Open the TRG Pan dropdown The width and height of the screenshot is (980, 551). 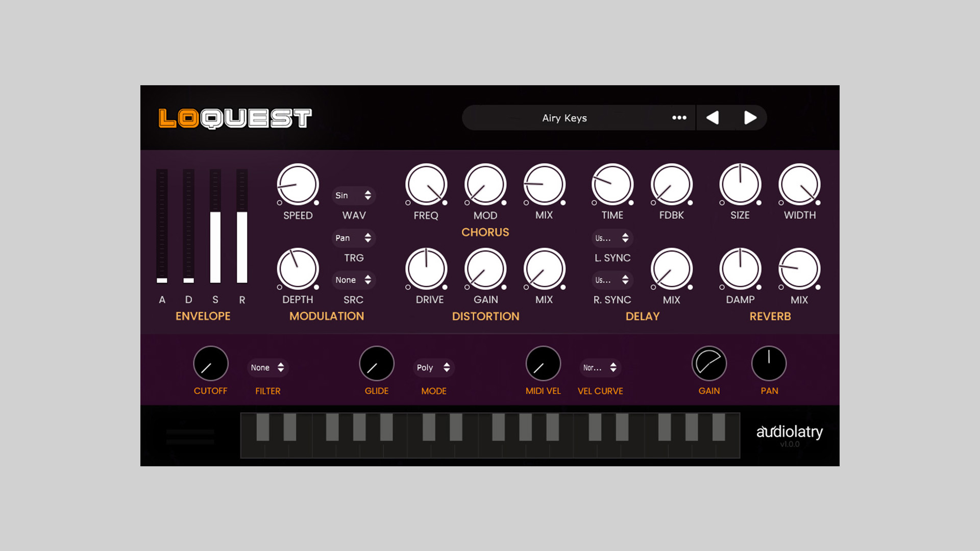[x=354, y=238]
